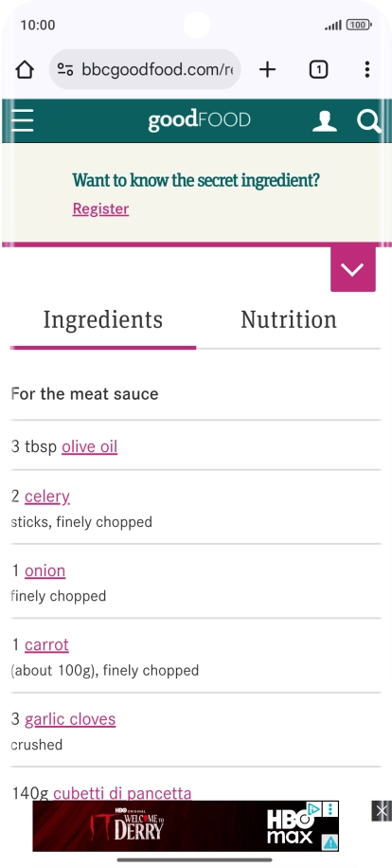392x868 pixels.
Task: Close the HBO Max ad banner
Action: pyautogui.click(x=381, y=811)
